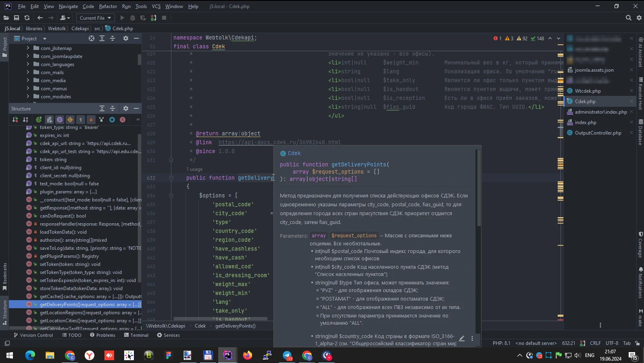Click PHP: 8.1 language level in status bar
This screenshot has width=644, height=363.
501,343
